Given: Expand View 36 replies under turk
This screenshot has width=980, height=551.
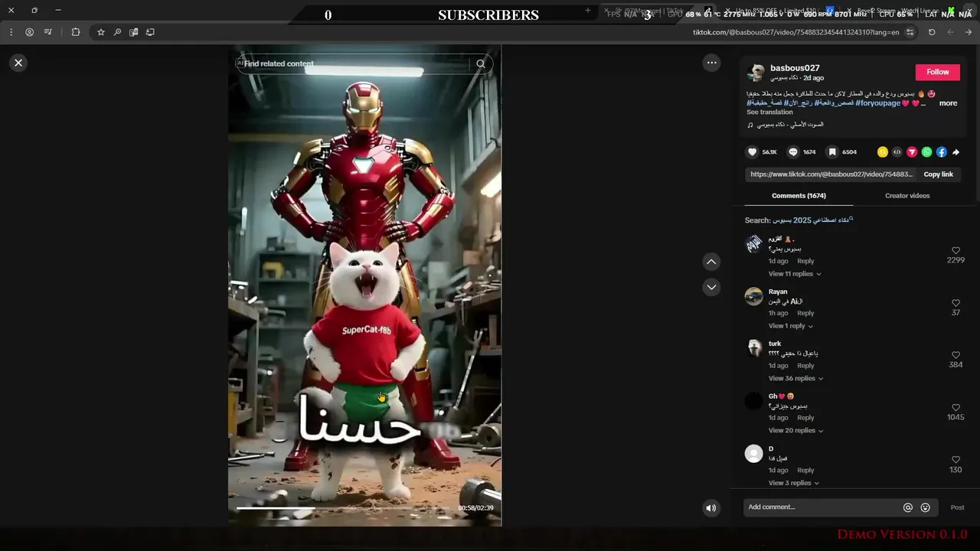Looking at the screenshot, I should 796,378.
